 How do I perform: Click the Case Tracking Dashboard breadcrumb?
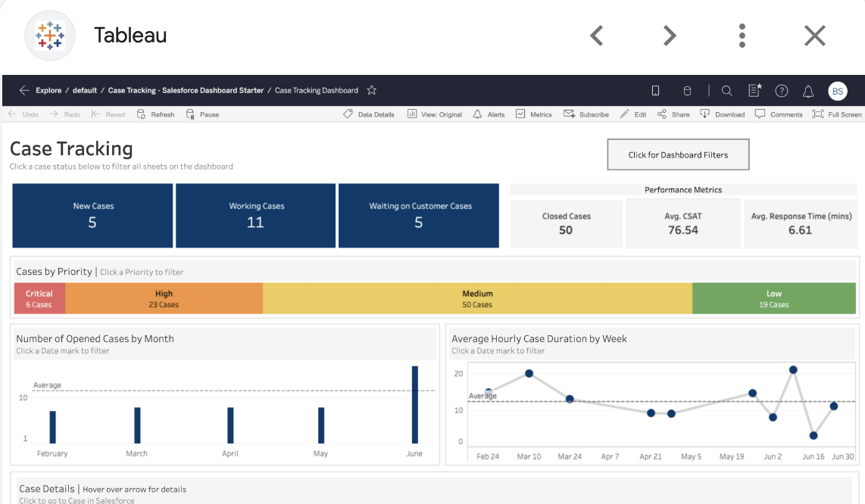(316, 91)
